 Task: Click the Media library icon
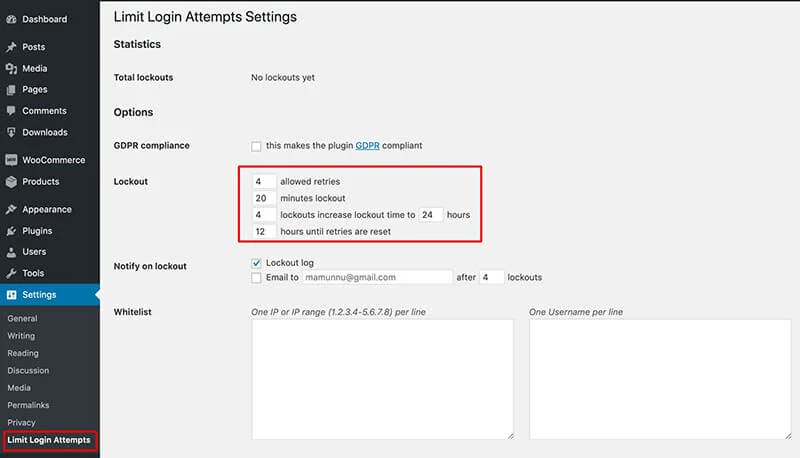(11, 69)
